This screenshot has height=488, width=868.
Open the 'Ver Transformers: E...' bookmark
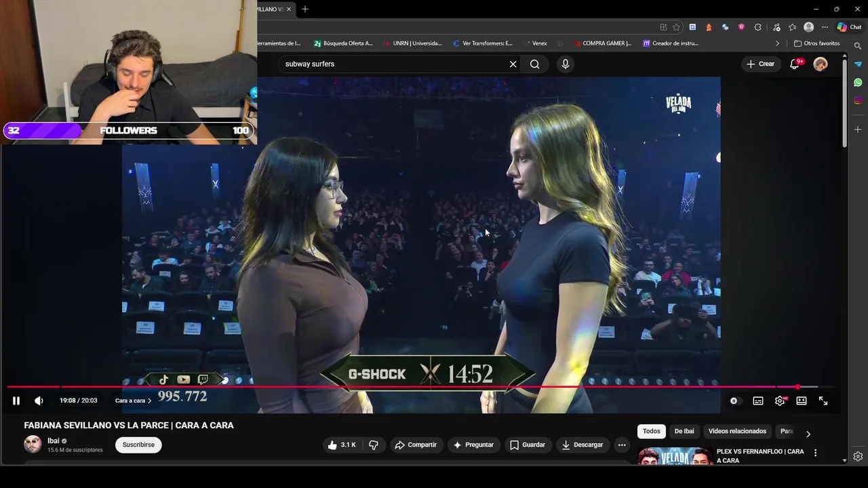[482, 43]
